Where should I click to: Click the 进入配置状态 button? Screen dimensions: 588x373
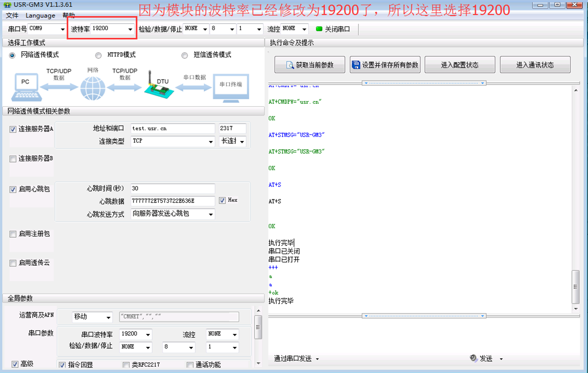[x=459, y=65]
